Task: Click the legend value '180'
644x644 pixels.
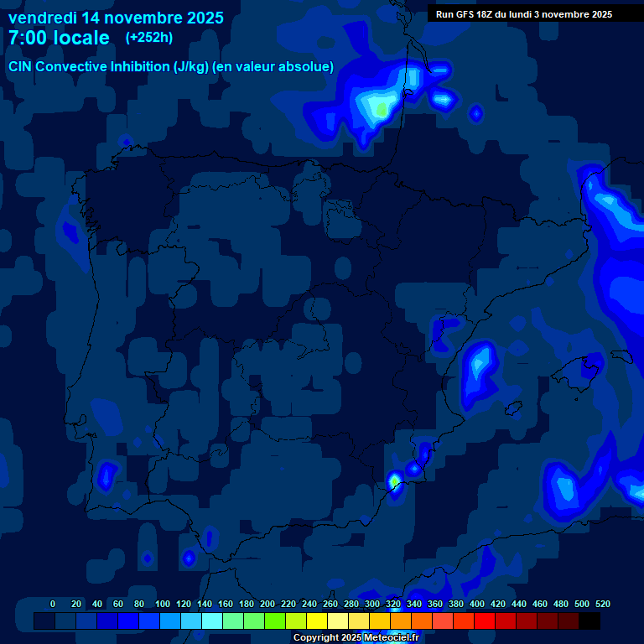Action: click(x=247, y=604)
